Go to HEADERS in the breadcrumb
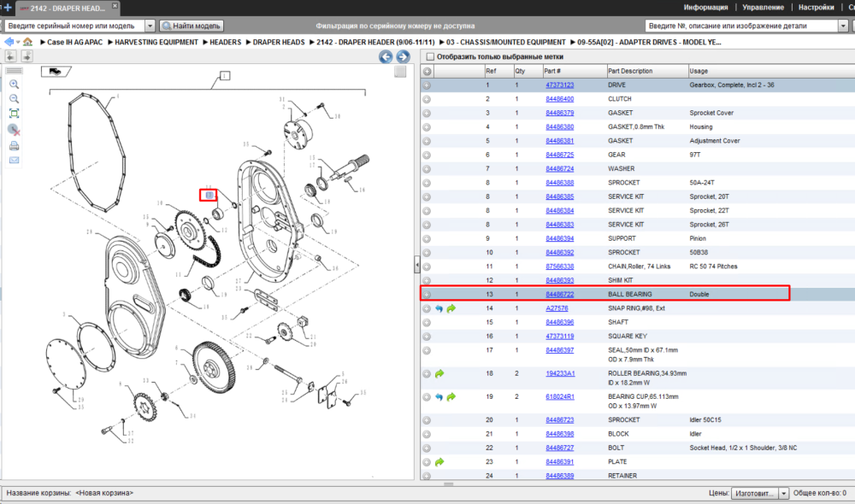 [225, 42]
